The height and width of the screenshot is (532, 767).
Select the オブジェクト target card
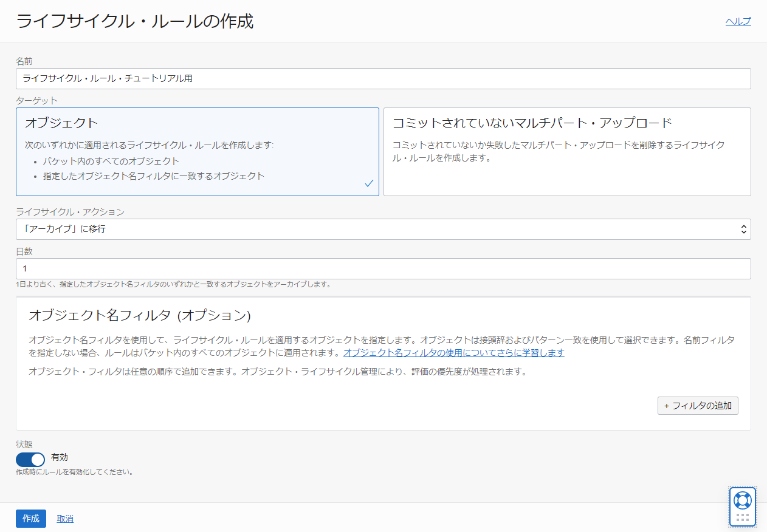(x=198, y=151)
